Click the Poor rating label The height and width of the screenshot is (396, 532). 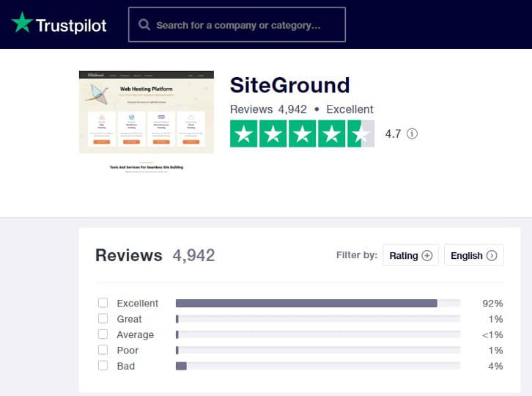(128, 351)
